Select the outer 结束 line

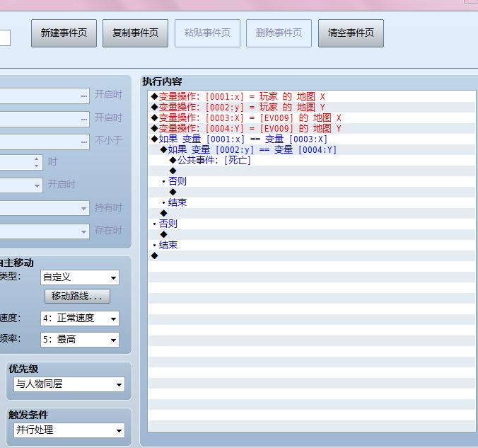[x=312, y=245]
